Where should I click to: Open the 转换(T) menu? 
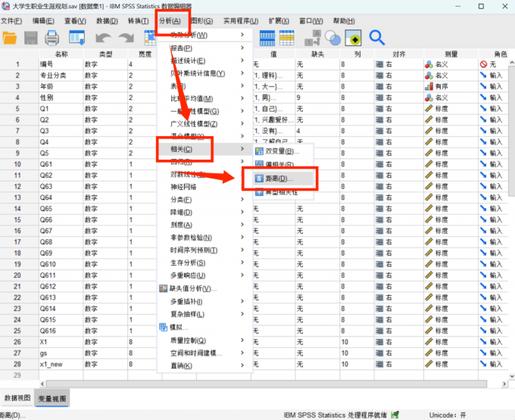[138, 20]
